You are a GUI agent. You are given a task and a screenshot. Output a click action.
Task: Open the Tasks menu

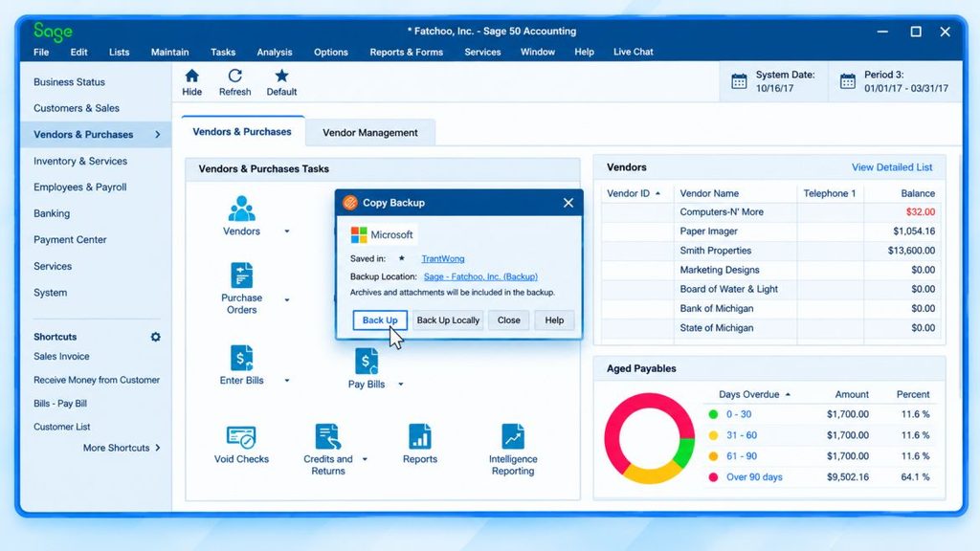pos(222,52)
